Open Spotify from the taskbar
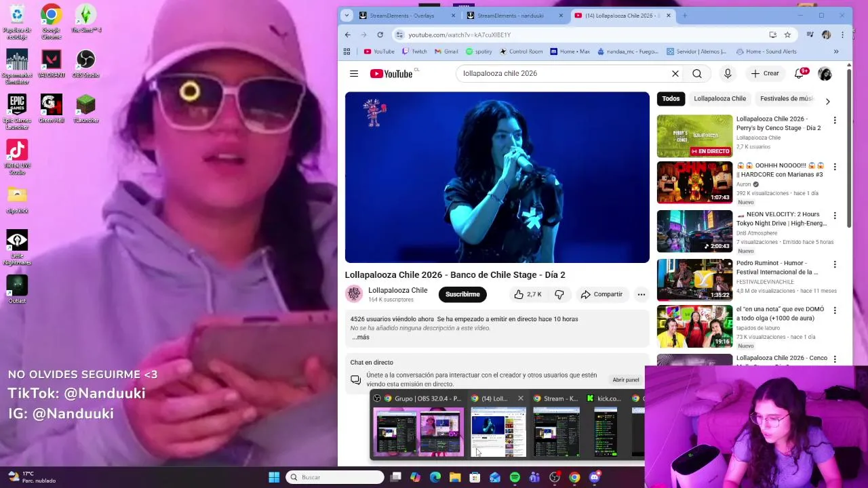The width and height of the screenshot is (868, 488). [515, 477]
